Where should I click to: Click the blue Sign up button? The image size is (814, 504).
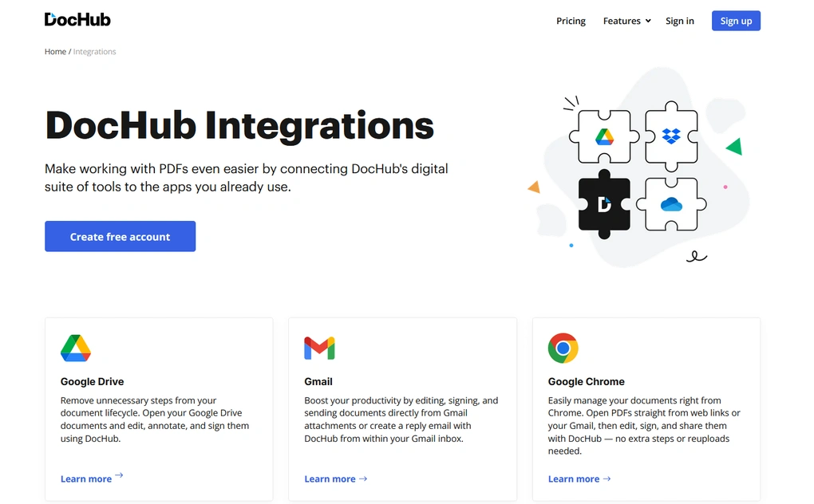(x=735, y=21)
